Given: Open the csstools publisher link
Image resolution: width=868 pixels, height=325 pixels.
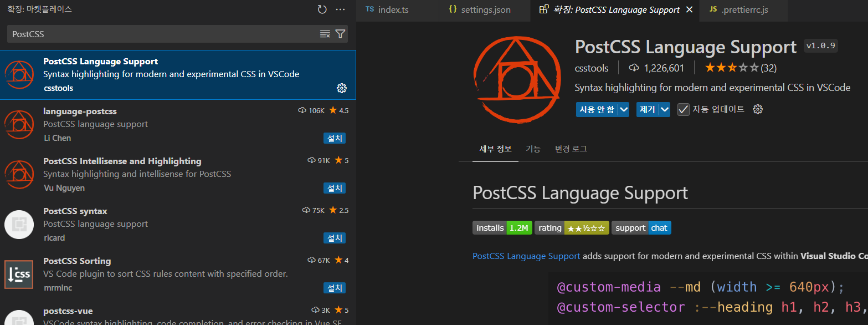Looking at the screenshot, I should click(592, 68).
